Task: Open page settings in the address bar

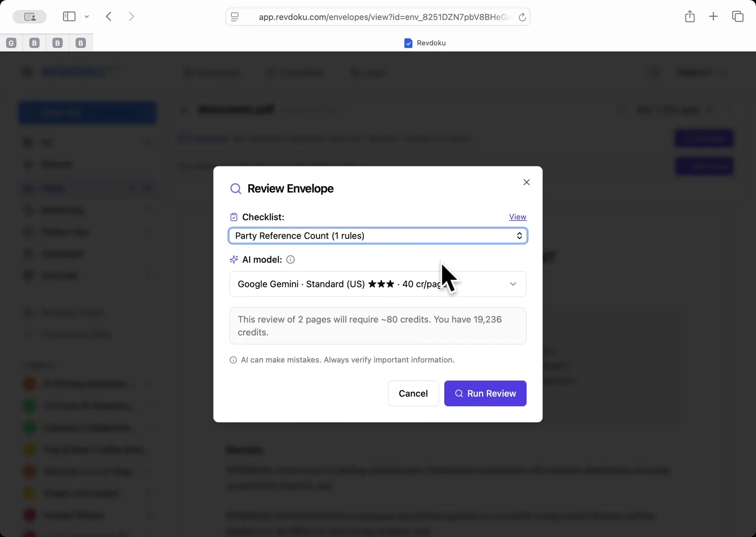Action: (234, 17)
